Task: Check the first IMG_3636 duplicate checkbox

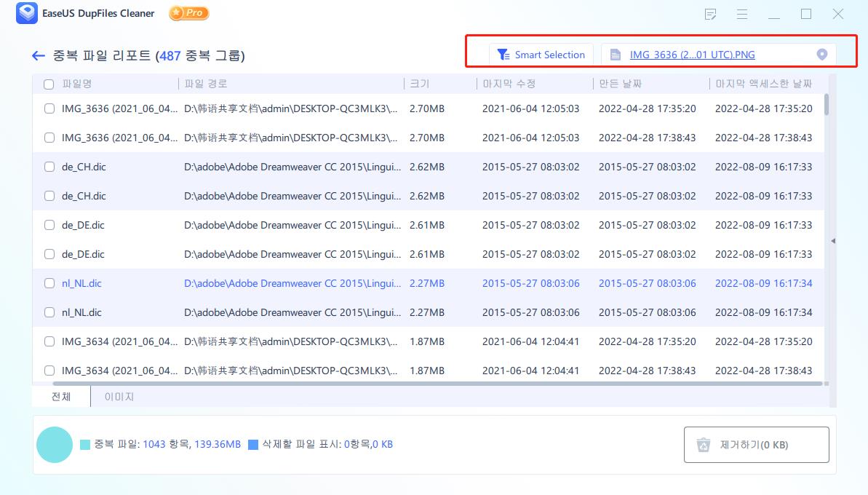Action: click(49, 108)
